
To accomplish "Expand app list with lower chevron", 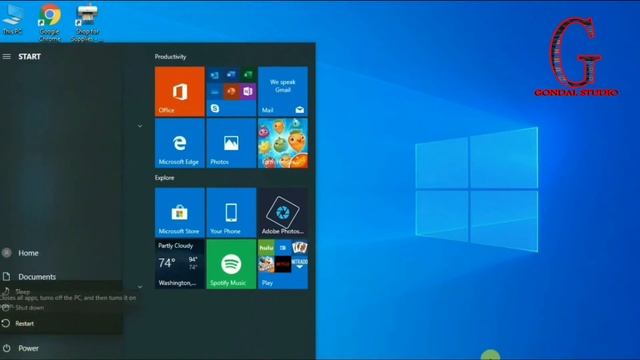I will tap(140, 287).
